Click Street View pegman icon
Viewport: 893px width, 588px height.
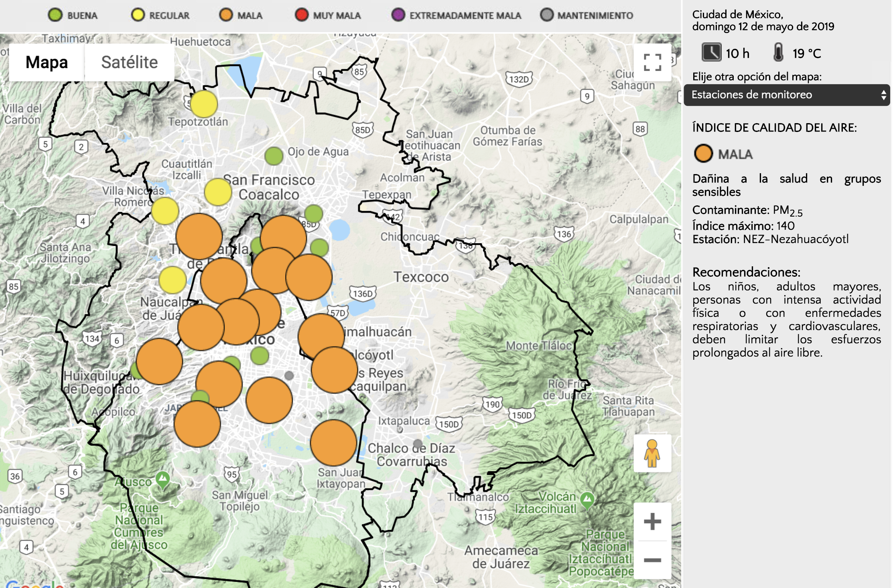(x=652, y=453)
